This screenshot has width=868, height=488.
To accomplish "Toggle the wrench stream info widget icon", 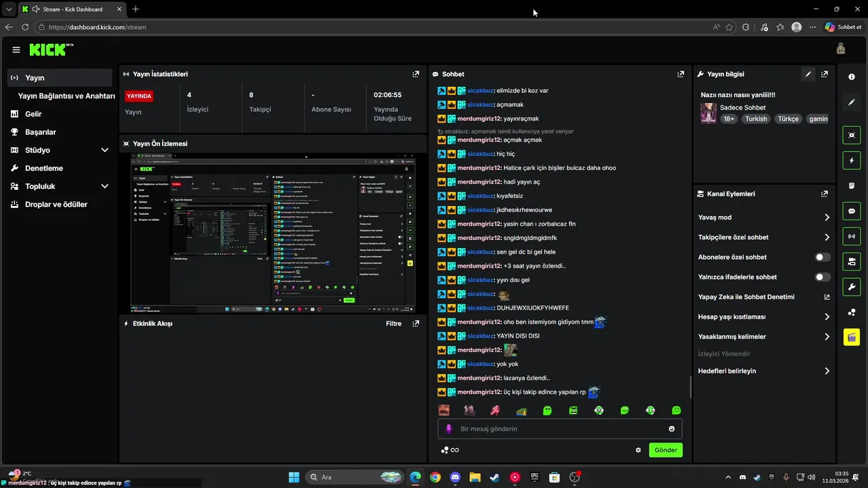I will click(x=852, y=287).
